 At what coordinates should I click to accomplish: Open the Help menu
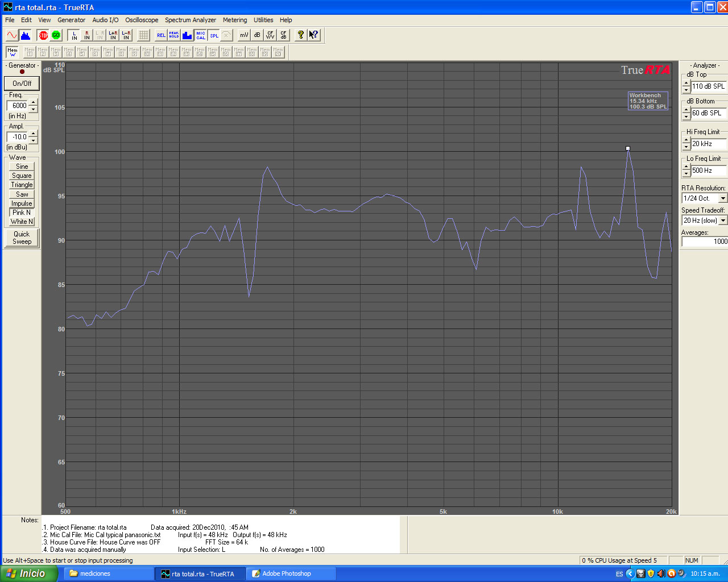pyautogui.click(x=286, y=20)
